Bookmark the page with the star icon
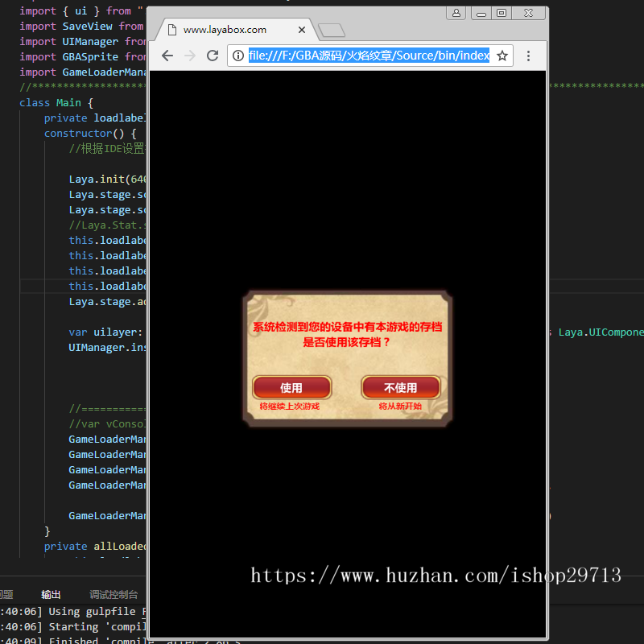 (x=502, y=56)
